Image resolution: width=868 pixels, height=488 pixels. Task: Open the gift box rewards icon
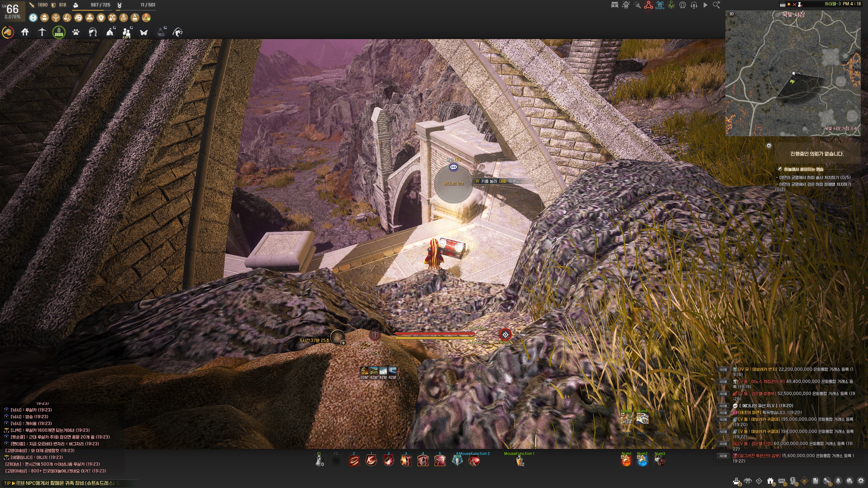coord(770,481)
